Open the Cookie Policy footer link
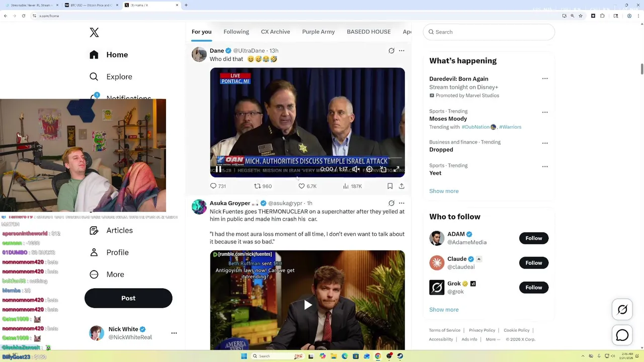644x362 pixels. [517, 330]
